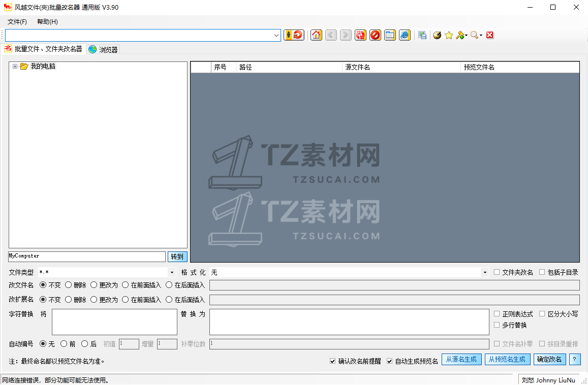Click the 路径 column header
Screen dimensions: 588x385
(289, 67)
